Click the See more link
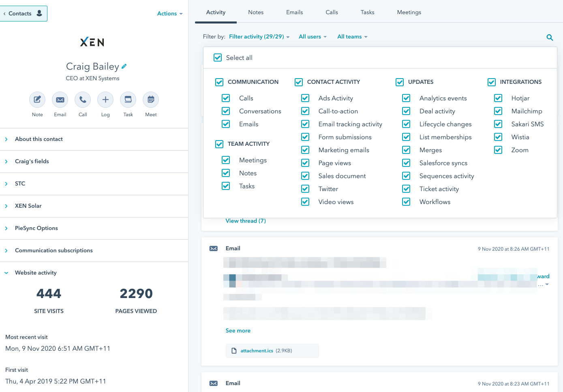Viewport: 563px width, 392px height. tap(238, 330)
